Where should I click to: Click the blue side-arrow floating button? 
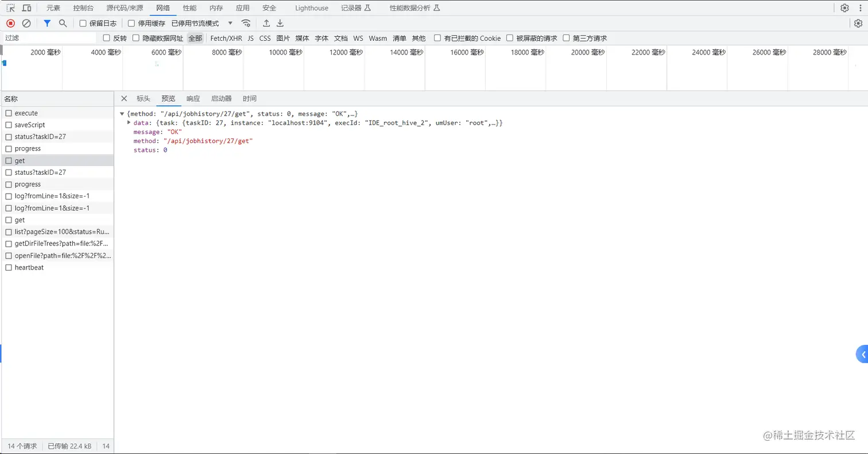tap(862, 355)
